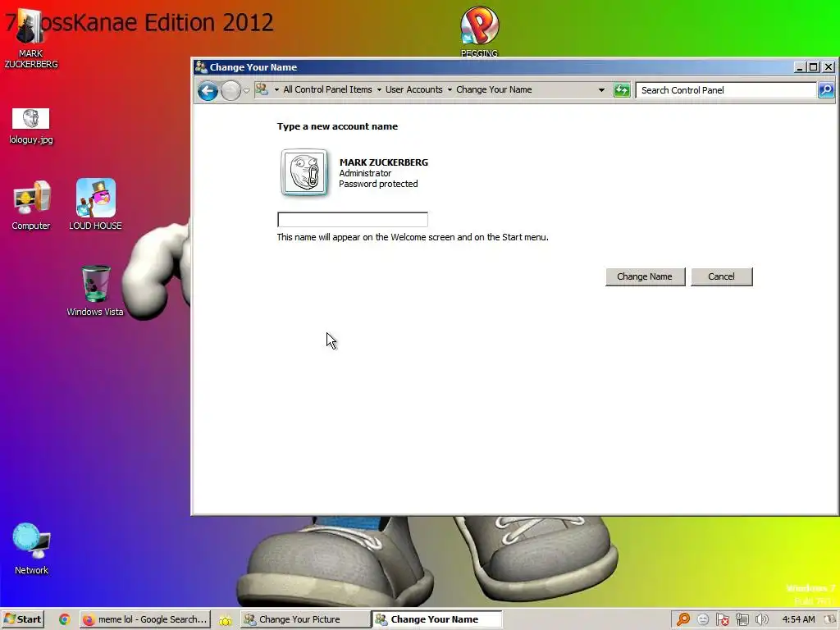
Task: Focus the Search Control Panel box
Action: point(725,90)
